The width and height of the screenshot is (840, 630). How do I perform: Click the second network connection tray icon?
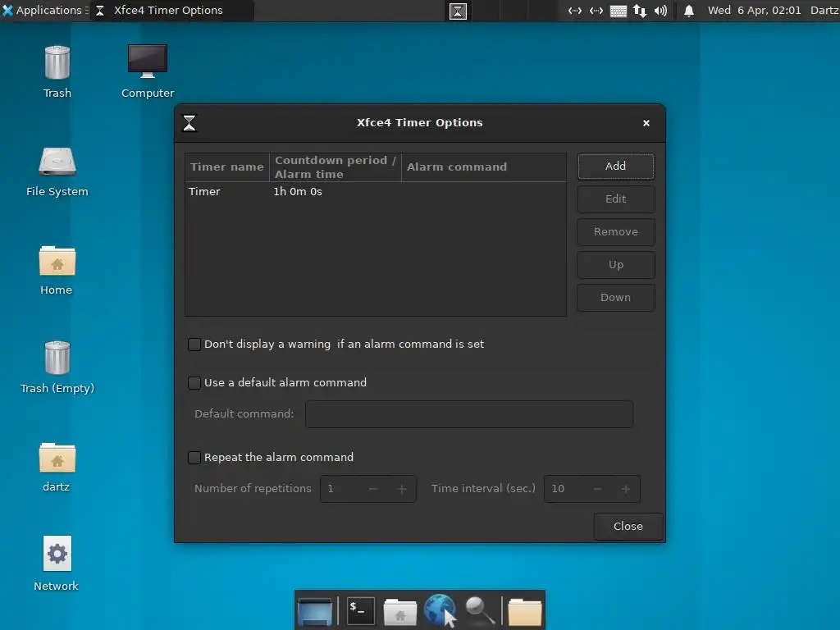coord(596,11)
